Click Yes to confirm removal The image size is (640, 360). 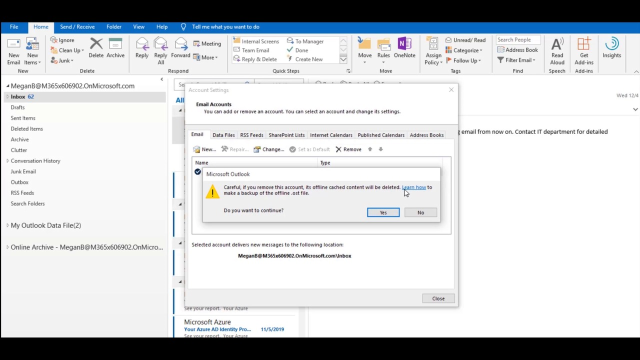tap(383, 213)
